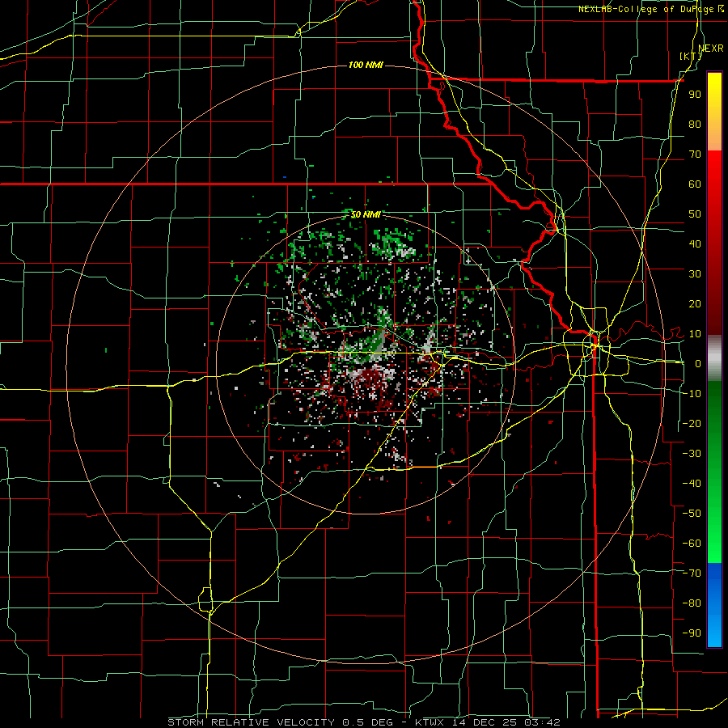
Task: Click the positive 90 value on velocity scale
Action: coord(695,95)
